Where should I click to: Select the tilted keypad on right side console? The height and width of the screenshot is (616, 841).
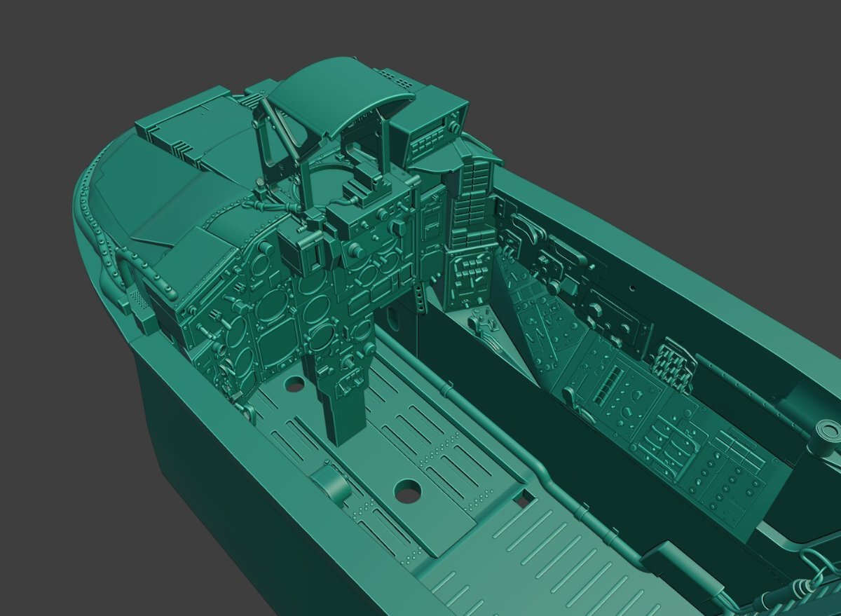[x=674, y=360]
